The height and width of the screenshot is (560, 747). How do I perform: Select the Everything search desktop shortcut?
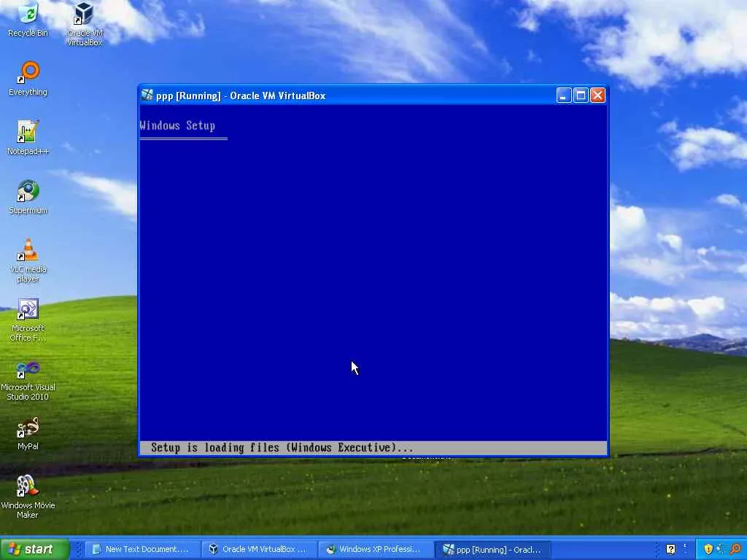[28, 79]
